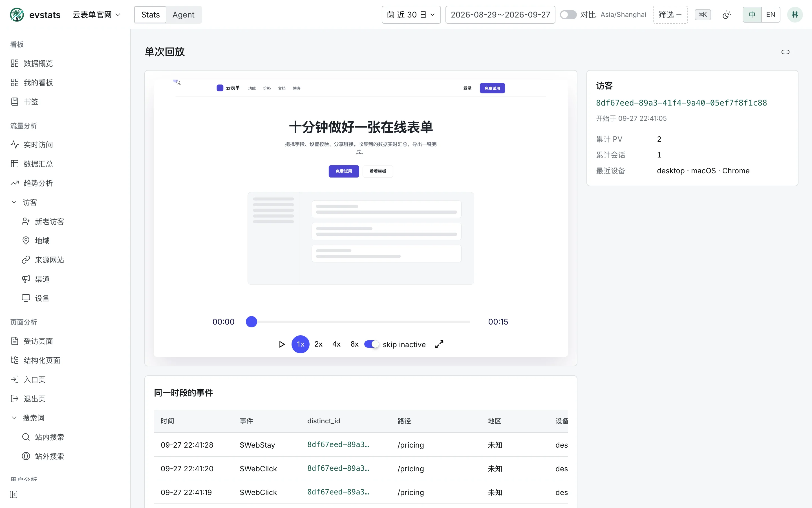The width and height of the screenshot is (812, 508).
Task: Toggle skip inactive switch
Action: [371, 344]
